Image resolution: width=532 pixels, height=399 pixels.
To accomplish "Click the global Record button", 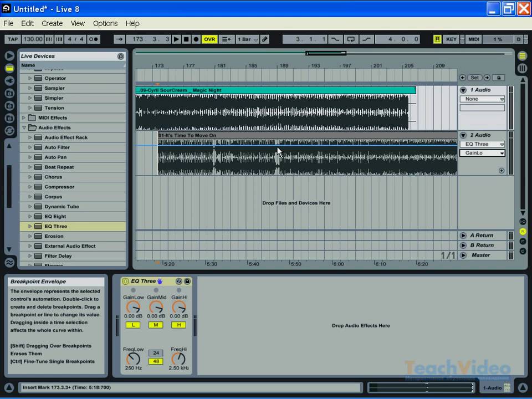I will (196, 39).
